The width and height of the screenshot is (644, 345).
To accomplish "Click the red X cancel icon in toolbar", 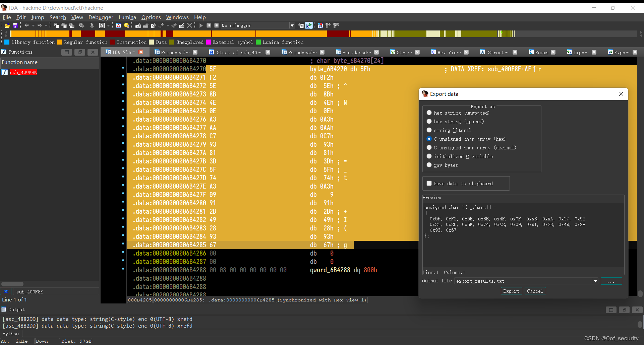I will pyautogui.click(x=190, y=25).
